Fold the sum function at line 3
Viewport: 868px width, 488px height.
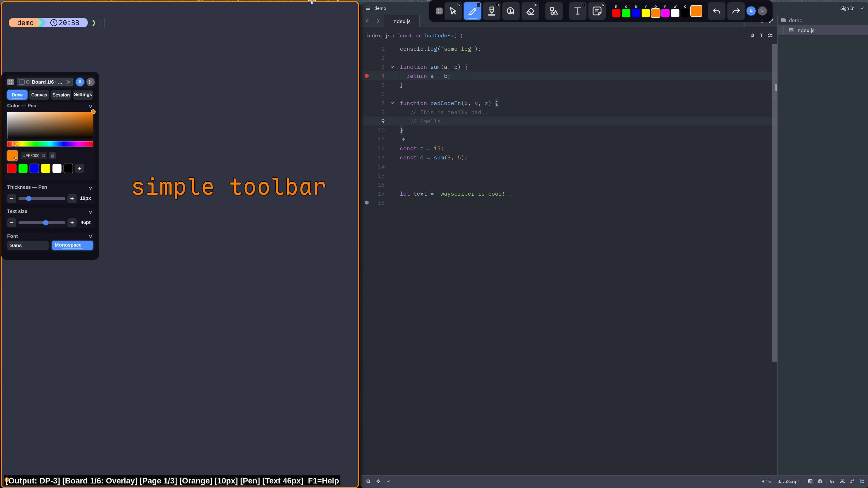click(x=392, y=67)
